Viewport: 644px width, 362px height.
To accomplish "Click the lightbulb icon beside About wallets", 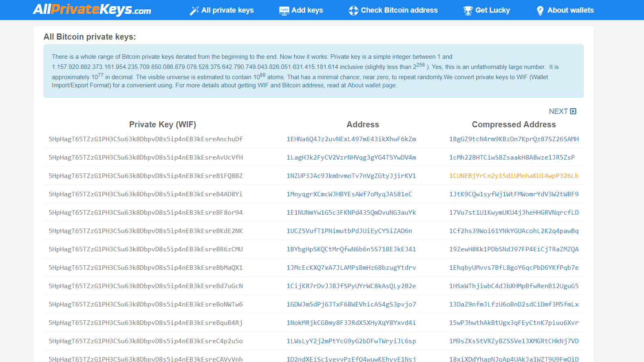I will tap(540, 11).
